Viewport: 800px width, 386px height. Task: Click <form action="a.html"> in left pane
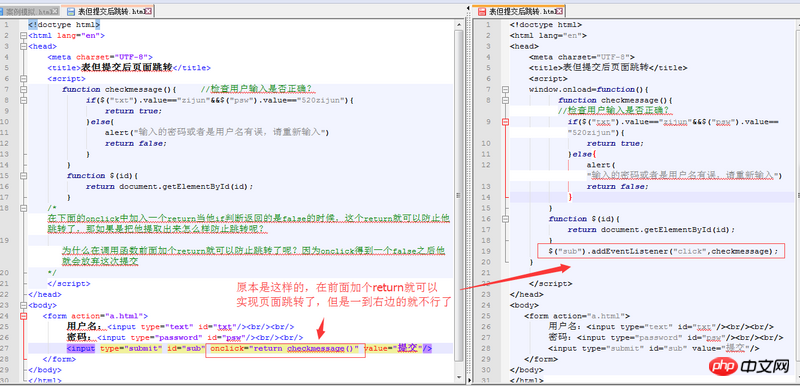click(x=95, y=316)
